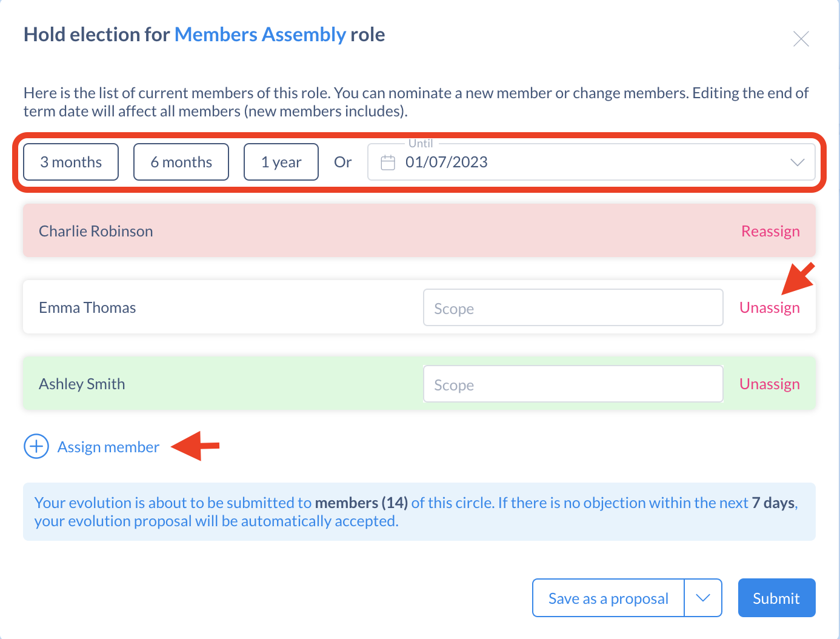Screen dimensions: 840x639
Task: Reassign Charlie Robinson
Action: click(770, 231)
